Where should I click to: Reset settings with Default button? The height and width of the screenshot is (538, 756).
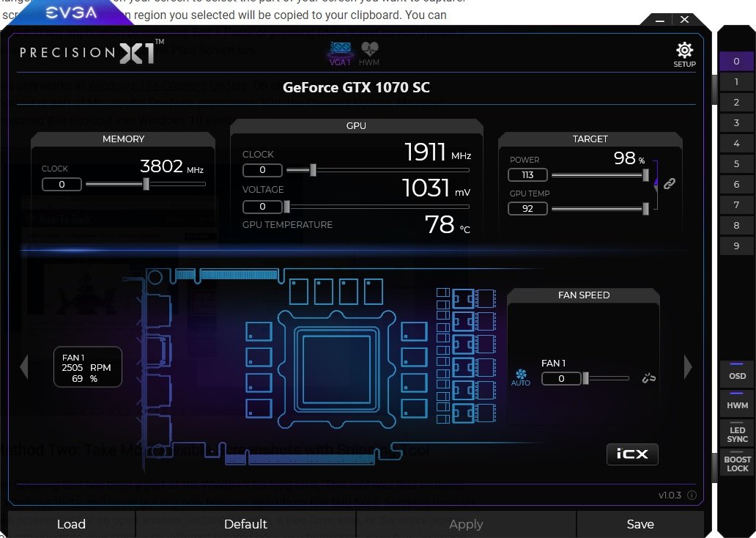(x=245, y=524)
